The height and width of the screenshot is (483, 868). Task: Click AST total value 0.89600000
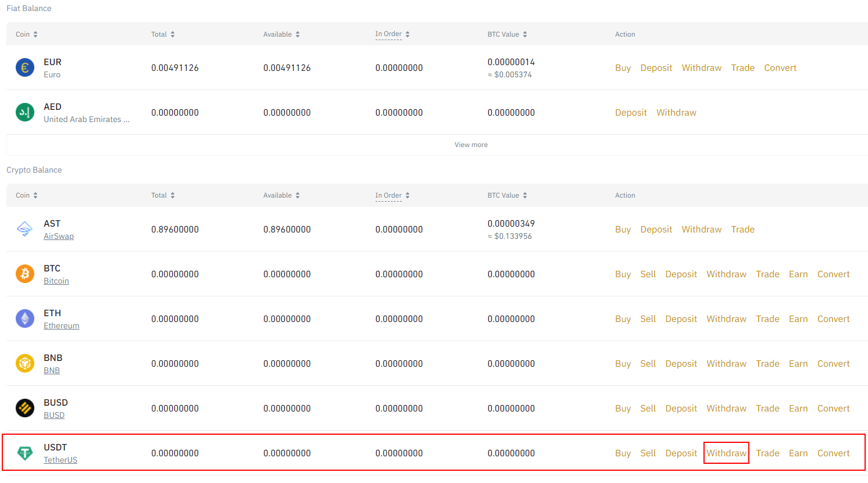pyautogui.click(x=175, y=230)
